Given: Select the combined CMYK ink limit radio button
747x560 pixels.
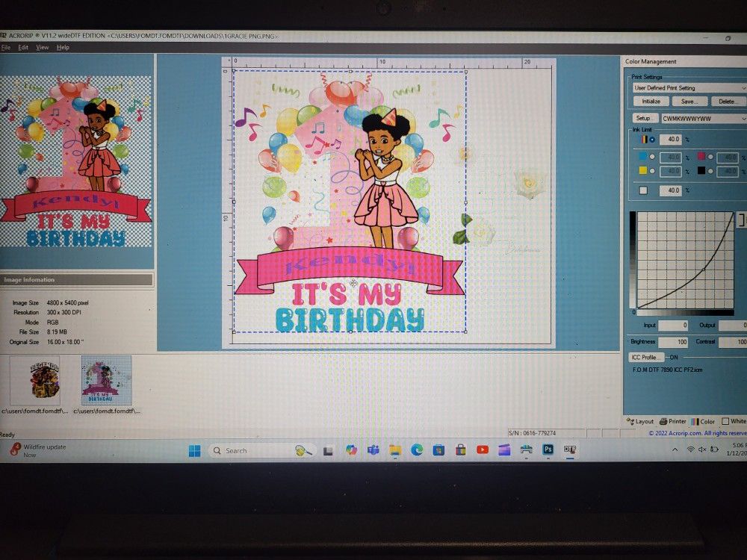Looking at the screenshot, I should point(652,140).
